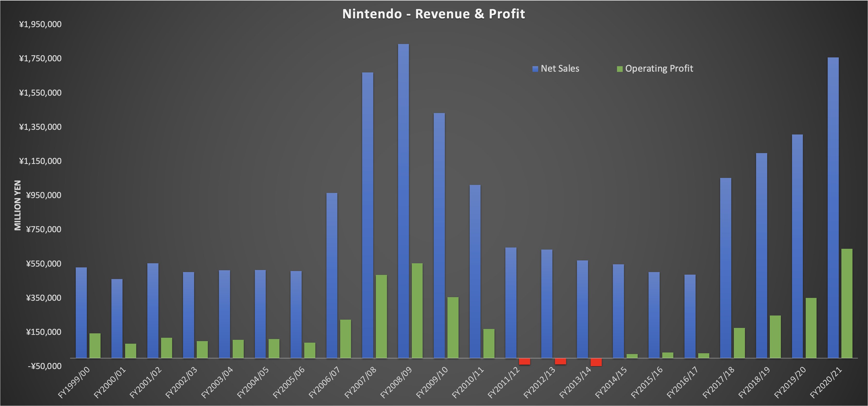Viewport: 868px width, 406px height.
Task: Click the ¥1,950,000 axis label
Action: tap(40, 24)
